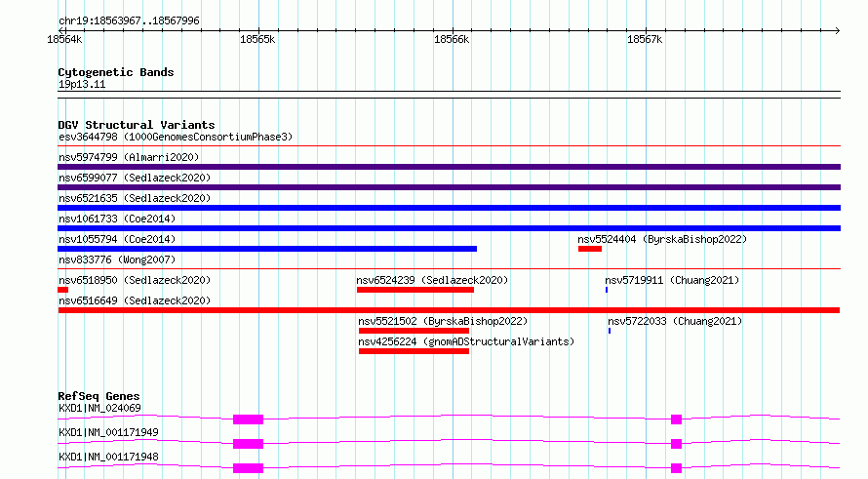Click the large exon of KXD1 NM_001171949

pyautogui.click(x=248, y=444)
